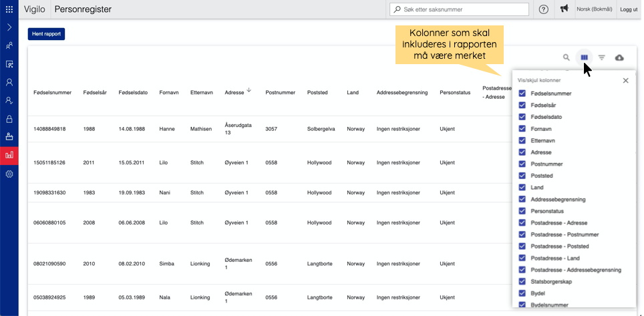This screenshot has height=316, width=644.
Task: Open the settings gear in sidebar
Action: point(9,174)
